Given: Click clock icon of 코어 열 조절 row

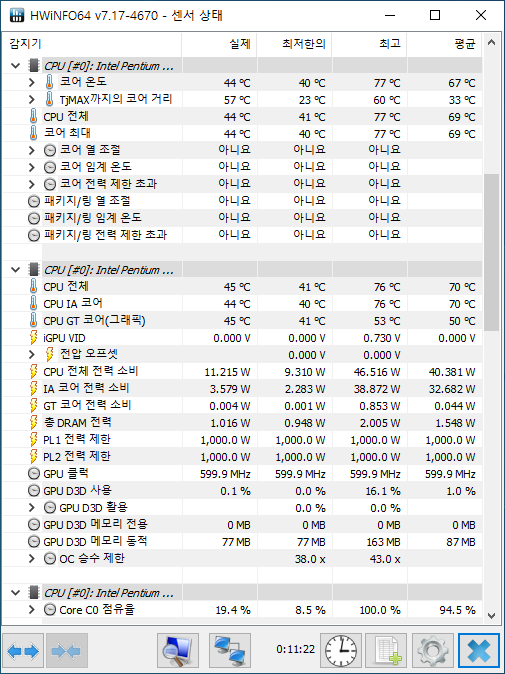Looking at the screenshot, I should 50,150.
